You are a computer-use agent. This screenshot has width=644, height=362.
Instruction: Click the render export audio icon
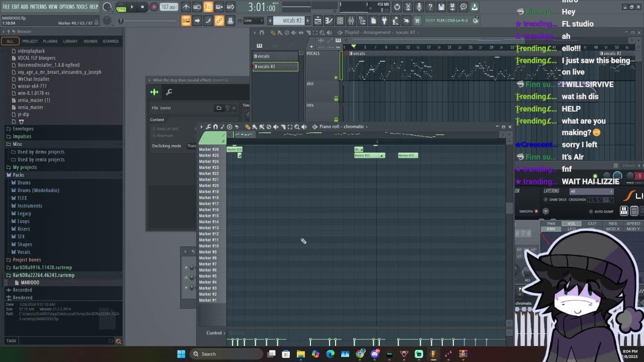(452, 7)
